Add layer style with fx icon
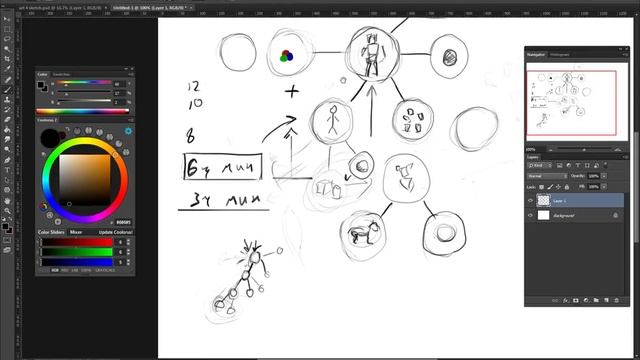The width and height of the screenshot is (640, 360). point(566,300)
